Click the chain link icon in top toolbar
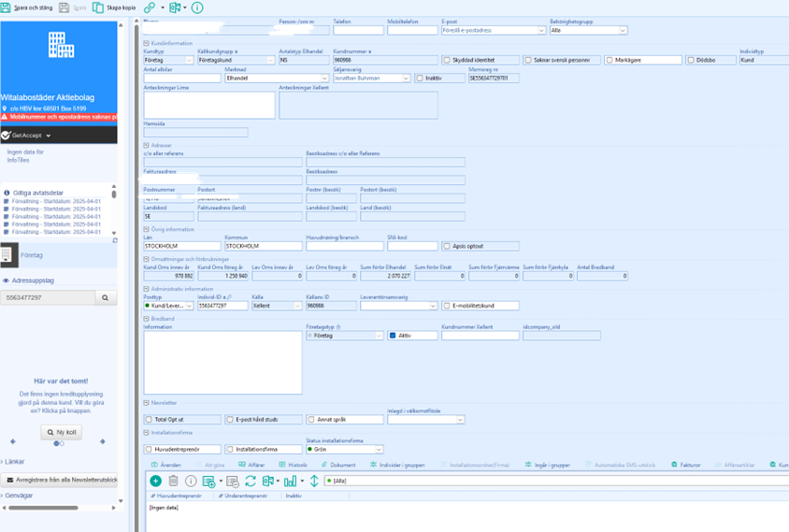The image size is (789, 532). [x=150, y=7]
